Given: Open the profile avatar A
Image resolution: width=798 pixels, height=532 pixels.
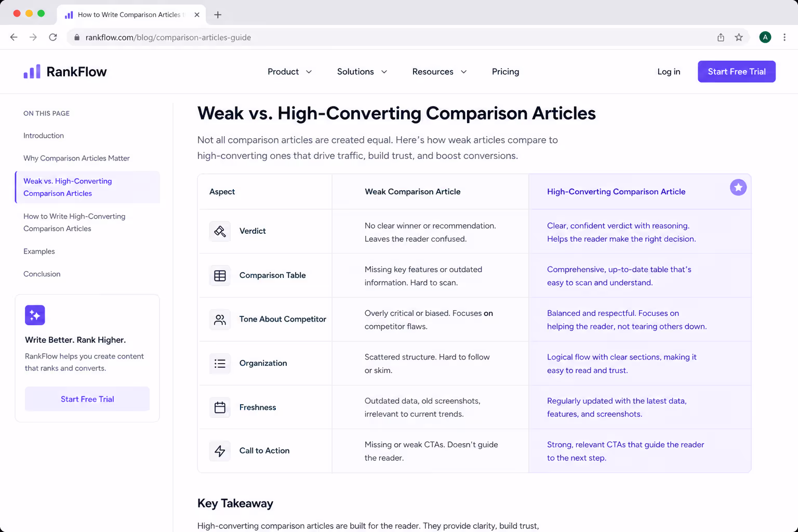Looking at the screenshot, I should tap(765, 37).
